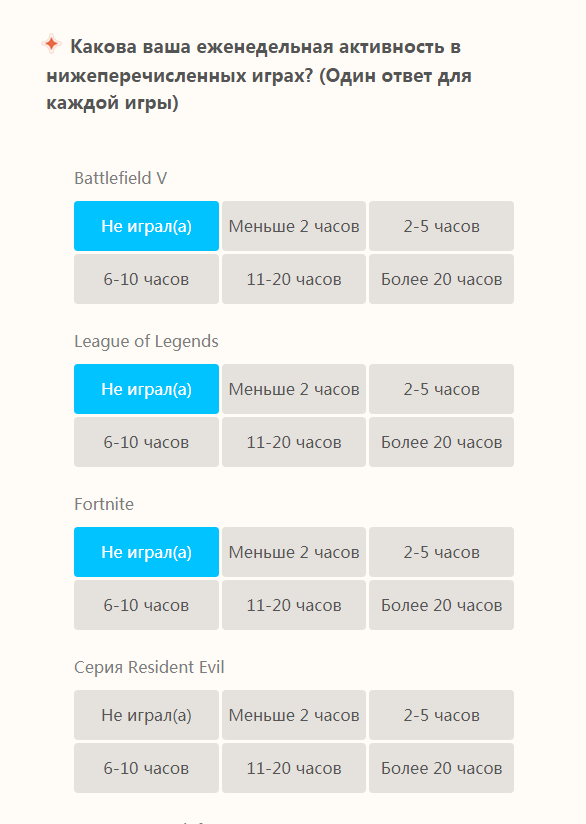The width and height of the screenshot is (586, 824).
Task: Select '11-20 часов' for Resident Evil series
Action: pos(294,768)
